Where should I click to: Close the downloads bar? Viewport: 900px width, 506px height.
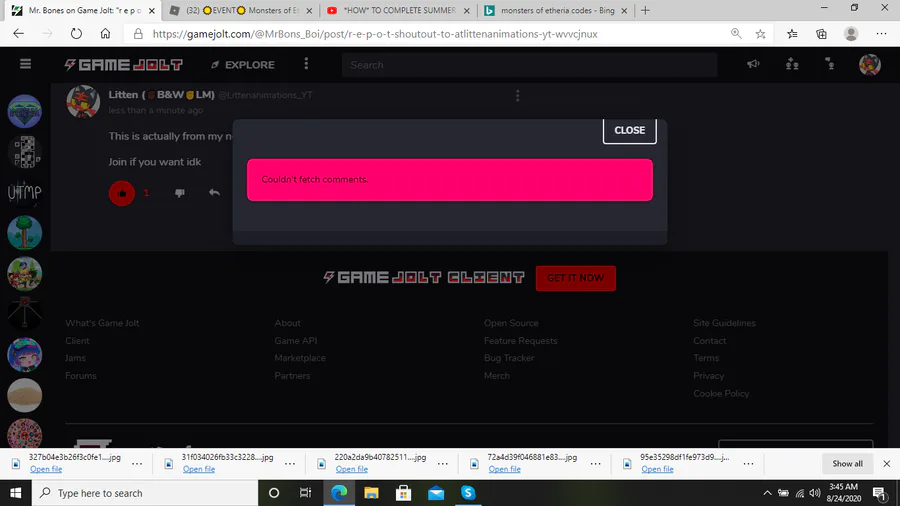(887, 464)
